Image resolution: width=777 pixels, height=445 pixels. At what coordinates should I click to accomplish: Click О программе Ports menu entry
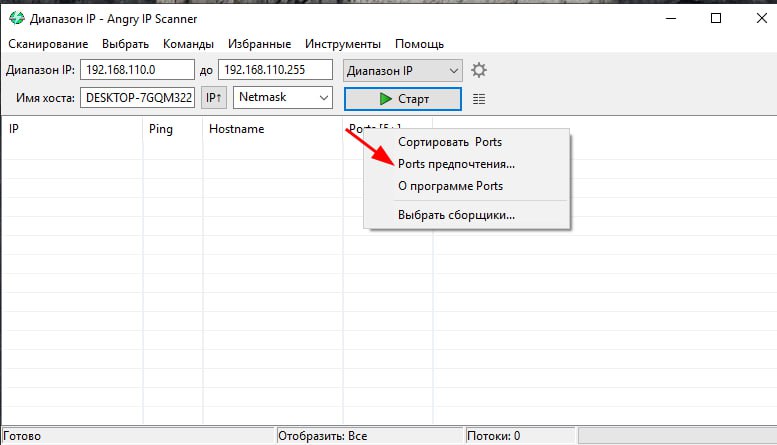point(450,186)
